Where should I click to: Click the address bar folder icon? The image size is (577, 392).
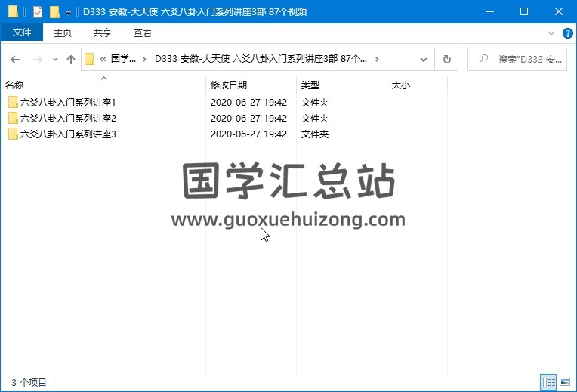pos(89,59)
